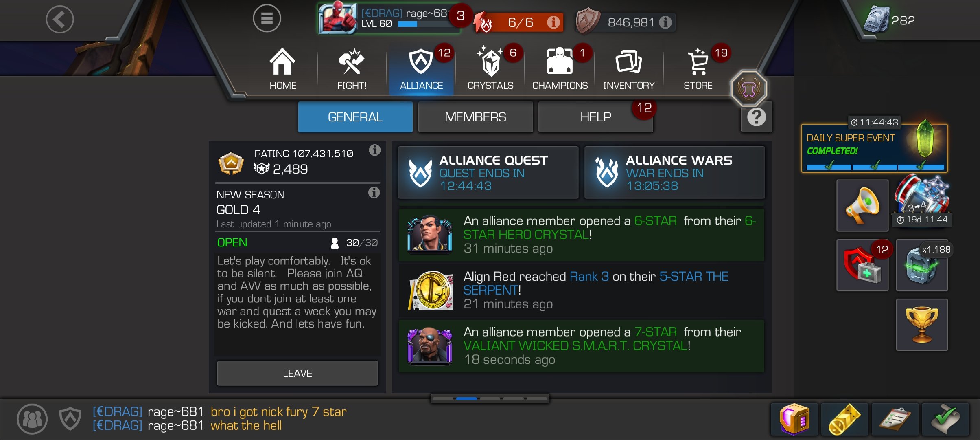
Task: Open the purple crystal vault icon
Action: coord(794,419)
